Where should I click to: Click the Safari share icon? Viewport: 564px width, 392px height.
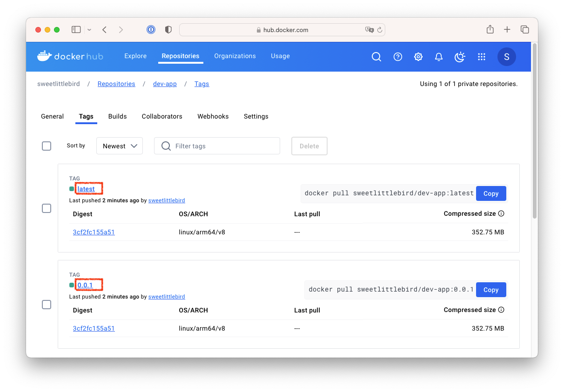[490, 29]
